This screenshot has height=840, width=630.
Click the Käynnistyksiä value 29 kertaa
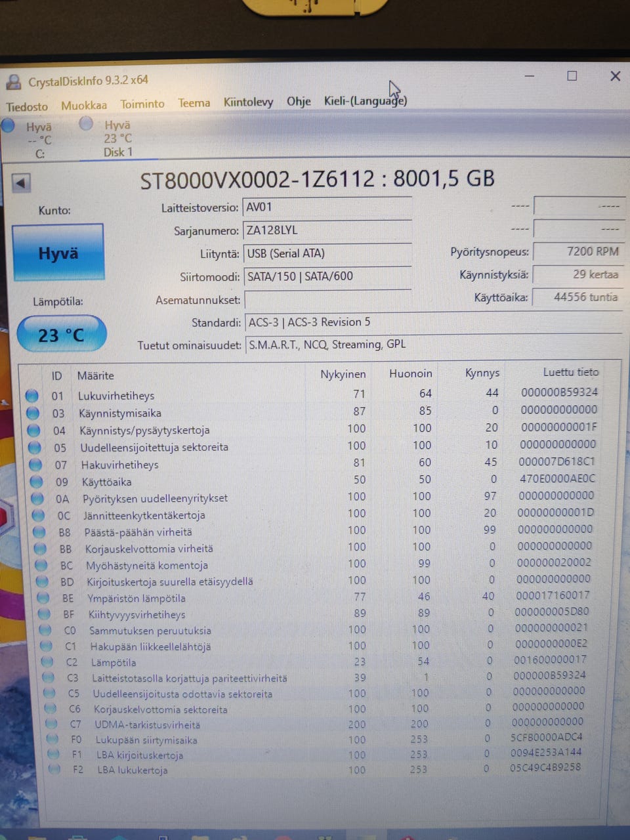577,274
